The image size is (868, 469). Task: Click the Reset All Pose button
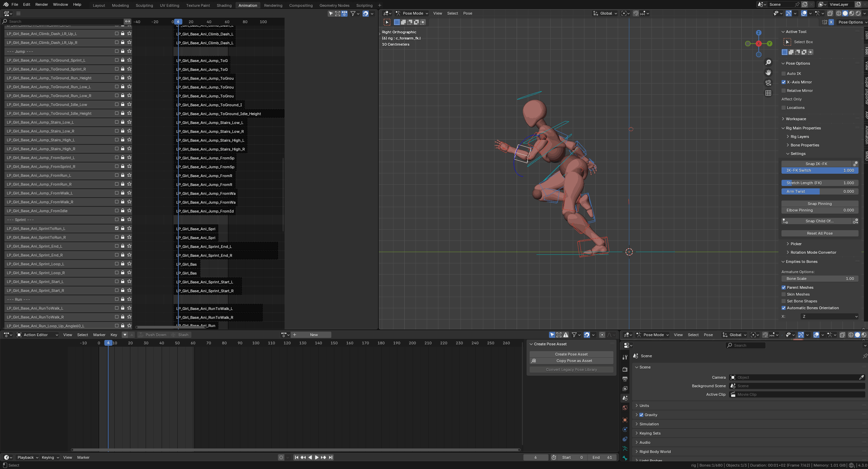coord(819,233)
